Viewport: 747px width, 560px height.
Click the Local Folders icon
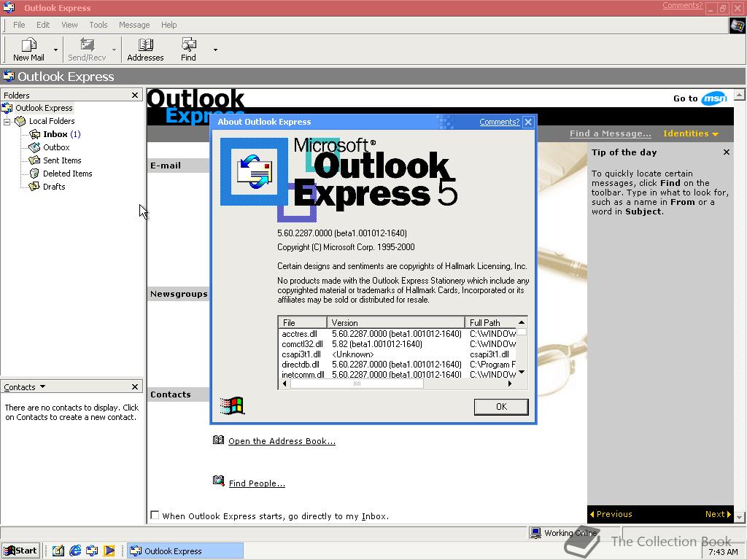point(20,121)
